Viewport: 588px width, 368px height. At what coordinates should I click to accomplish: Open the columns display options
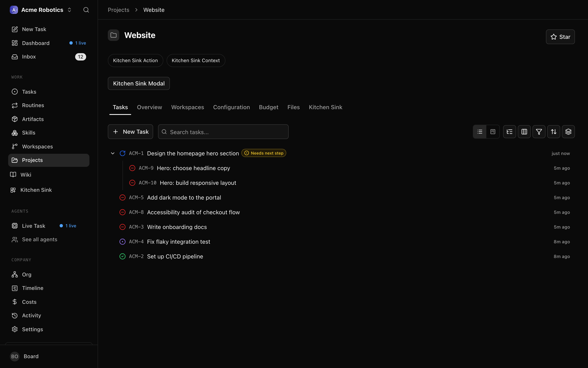coord(524,132)
